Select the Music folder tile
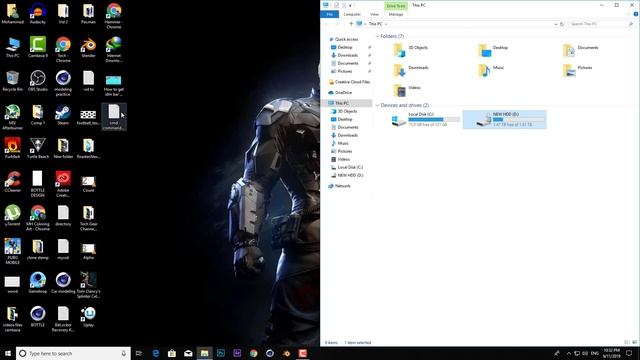 [x=491, y=70]
